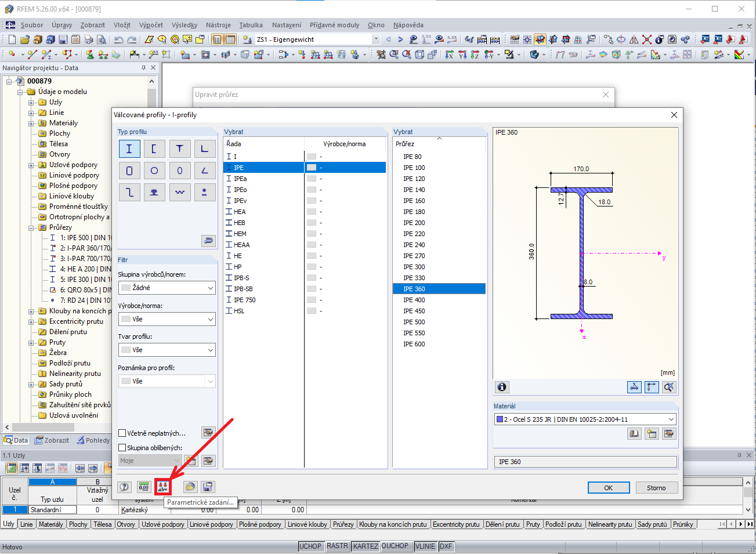The height and width of the screenshot is (554, 756).
Task: Click the help question mark icon in dialog
Action: (x=124, y=487)
